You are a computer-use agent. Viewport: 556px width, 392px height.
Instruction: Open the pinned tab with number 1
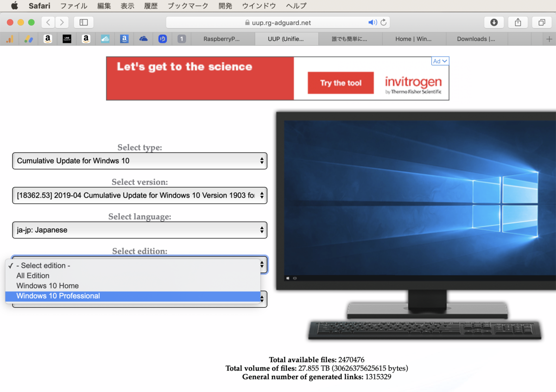pos(182,39)
